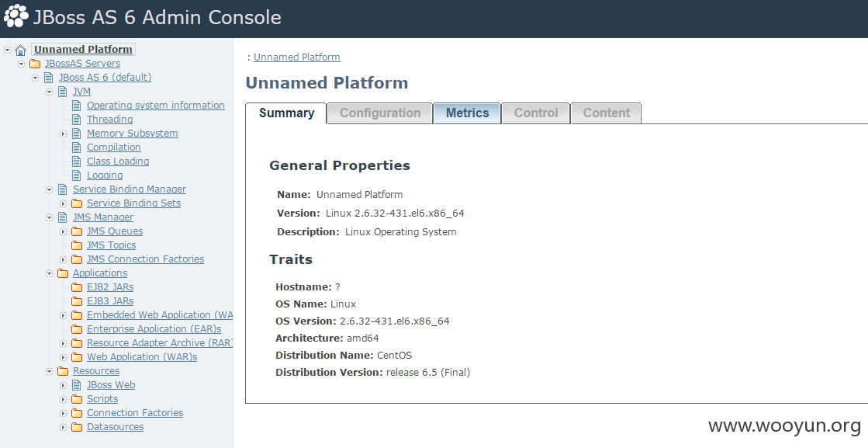Expand the Service Binding Sets node
The width and height of the screenshot is (868, 448).
(x=63, y=203)
